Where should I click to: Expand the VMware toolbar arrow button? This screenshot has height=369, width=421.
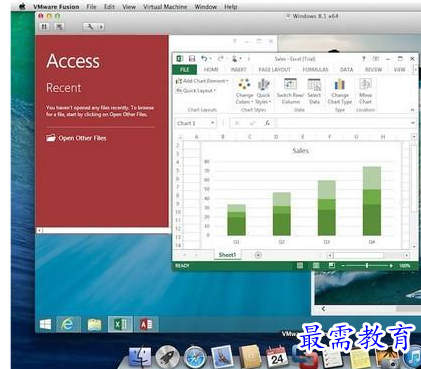click(101, 27)
